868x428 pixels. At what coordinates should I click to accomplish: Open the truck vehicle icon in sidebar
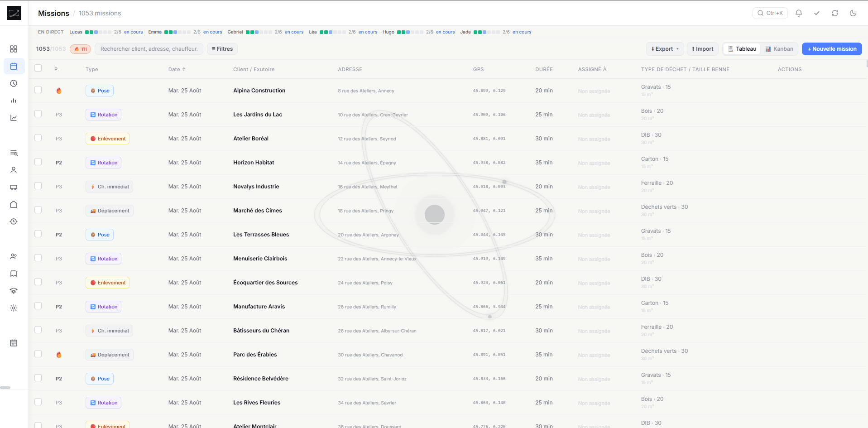click(14, 187)
